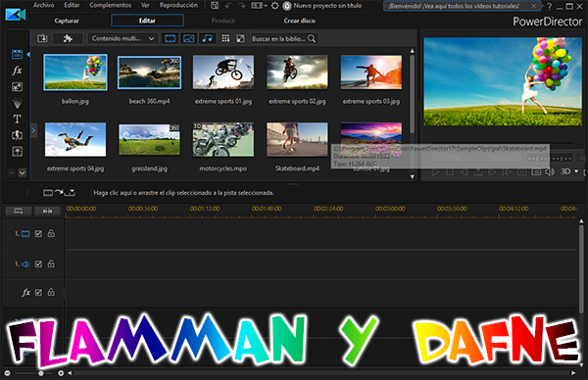Open the Transition Room lightning icon
This screenshot has height=380, width=588.
pos(17,135)
